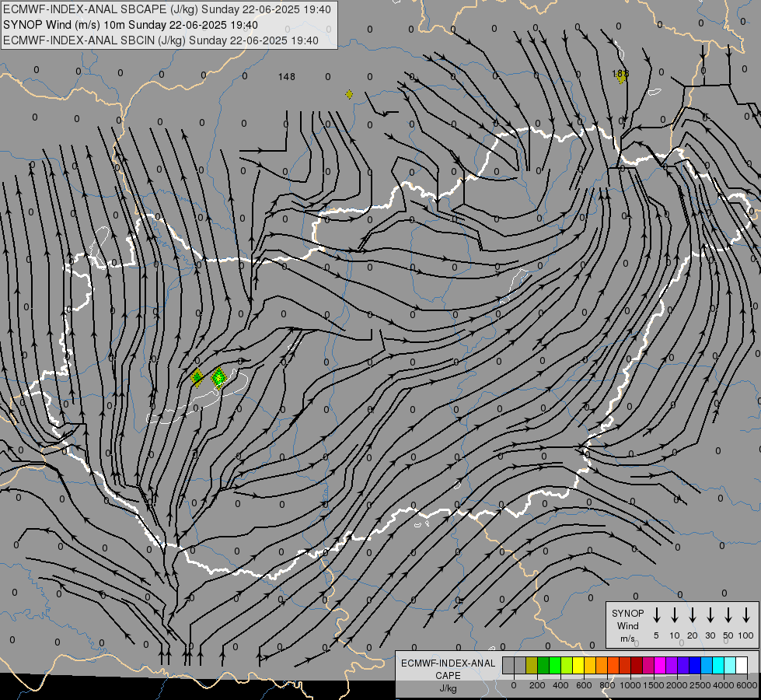Click the CAPE scale label 0

(x=514, y=685)
